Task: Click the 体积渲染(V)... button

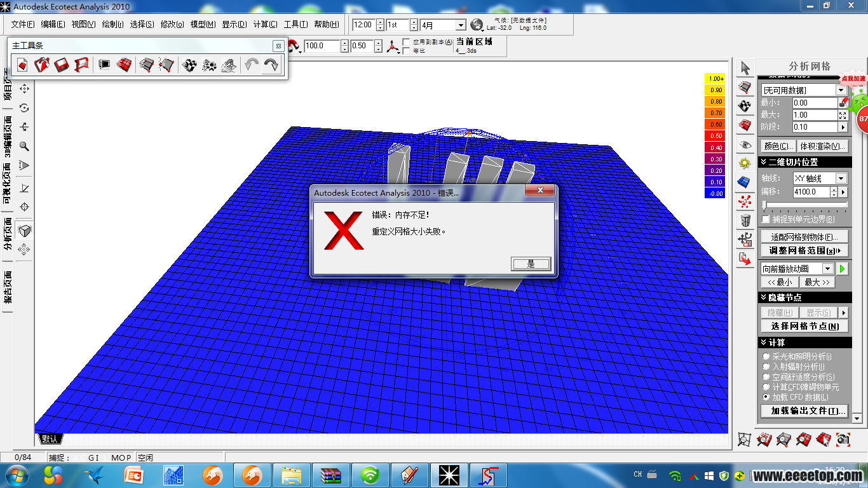Action: click(x=823, y=146)
